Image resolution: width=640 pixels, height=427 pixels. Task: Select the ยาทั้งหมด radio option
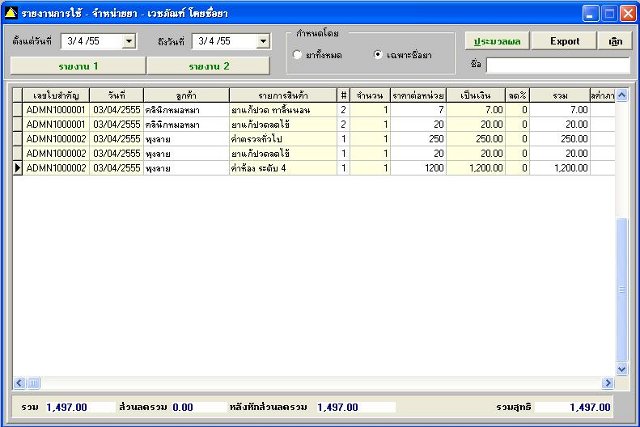pos(297,55)
